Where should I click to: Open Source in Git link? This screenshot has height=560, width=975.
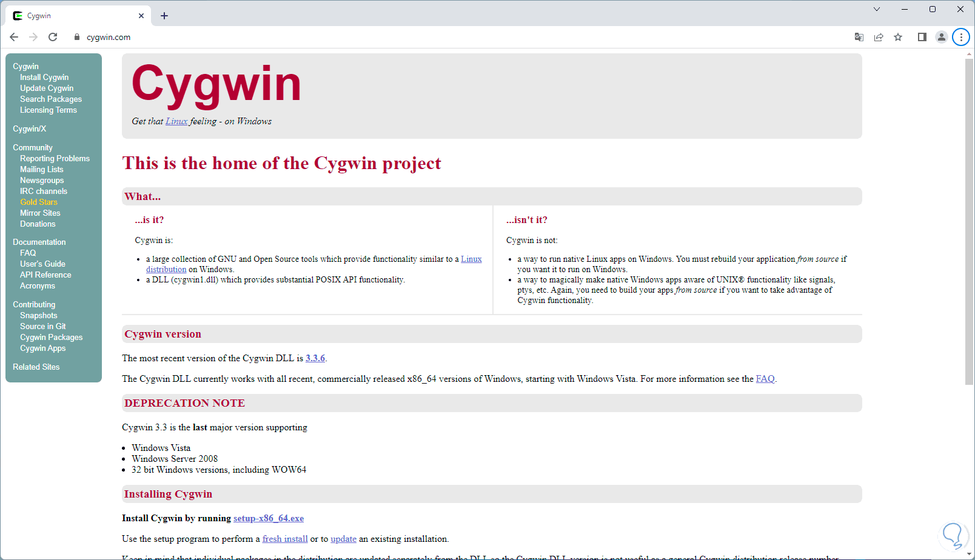[43, 327]
